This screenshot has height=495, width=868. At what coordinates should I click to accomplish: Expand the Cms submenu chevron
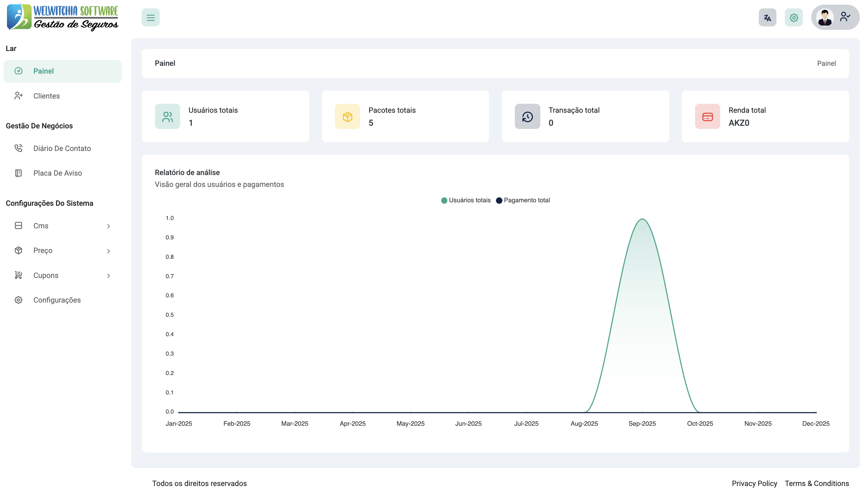pos(108,226)
